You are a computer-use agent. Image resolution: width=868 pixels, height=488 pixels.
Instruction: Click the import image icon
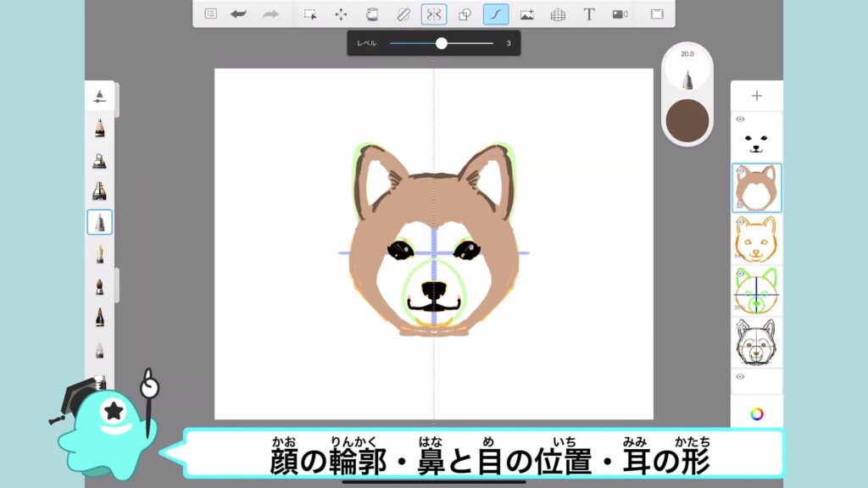tap(526, 14)
